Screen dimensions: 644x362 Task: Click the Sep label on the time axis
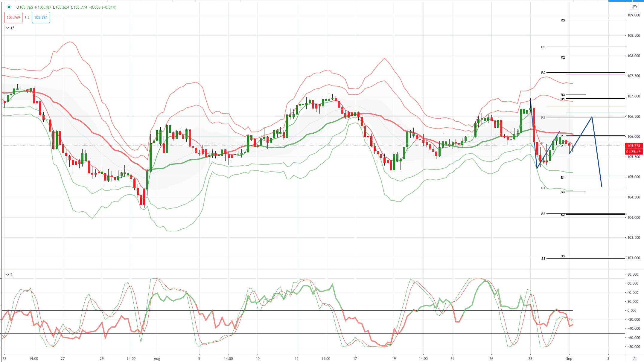[569, 359]
